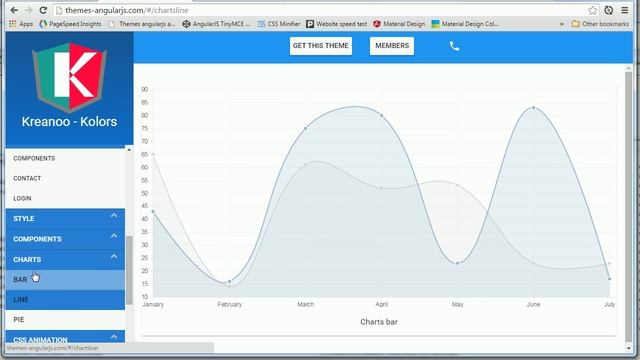Collapse the CSS ANIMATION section chevron

(114, 337)
